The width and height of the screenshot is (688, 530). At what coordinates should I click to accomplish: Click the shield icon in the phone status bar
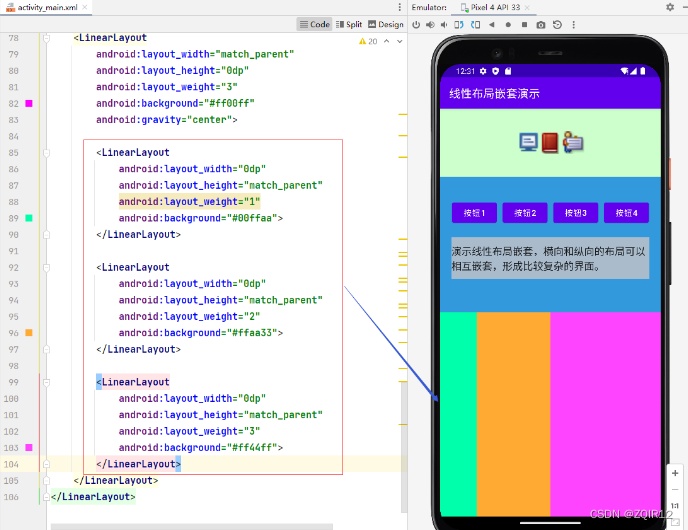coord(495,71)
